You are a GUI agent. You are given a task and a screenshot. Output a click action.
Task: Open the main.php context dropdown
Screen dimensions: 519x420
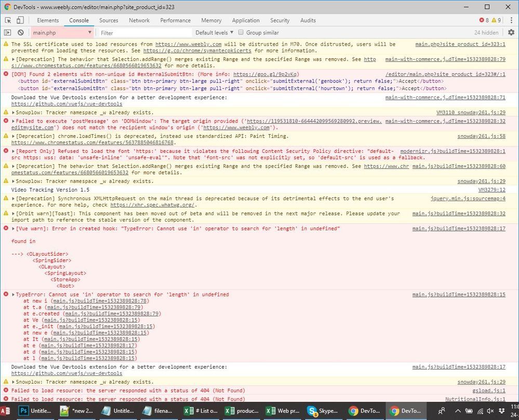pyautogui.click(x=62, y=33)
